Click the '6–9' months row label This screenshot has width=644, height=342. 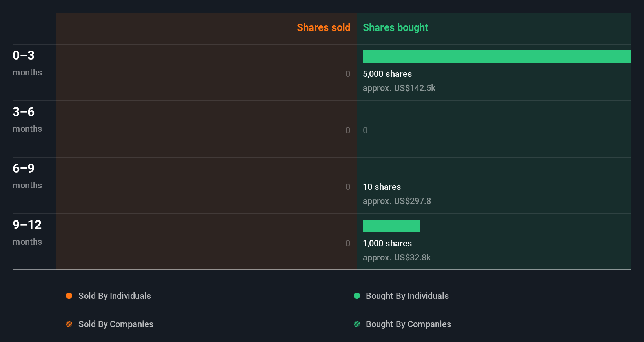[x=24, y=168]
